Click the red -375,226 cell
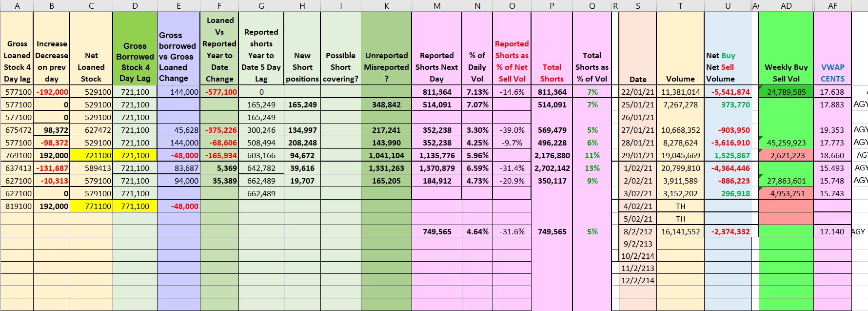Image resolution: width=868 pixels, height=311 pixels. (x=219, y=130)
